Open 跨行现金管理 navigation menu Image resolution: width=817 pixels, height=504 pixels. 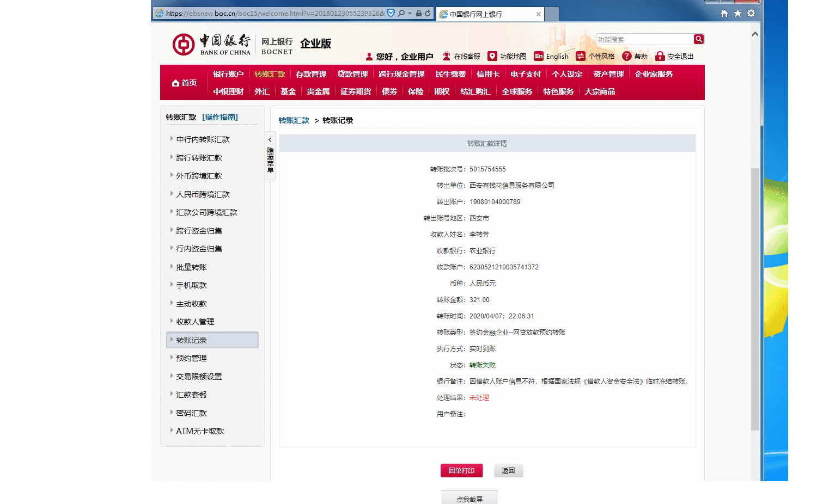401,74
